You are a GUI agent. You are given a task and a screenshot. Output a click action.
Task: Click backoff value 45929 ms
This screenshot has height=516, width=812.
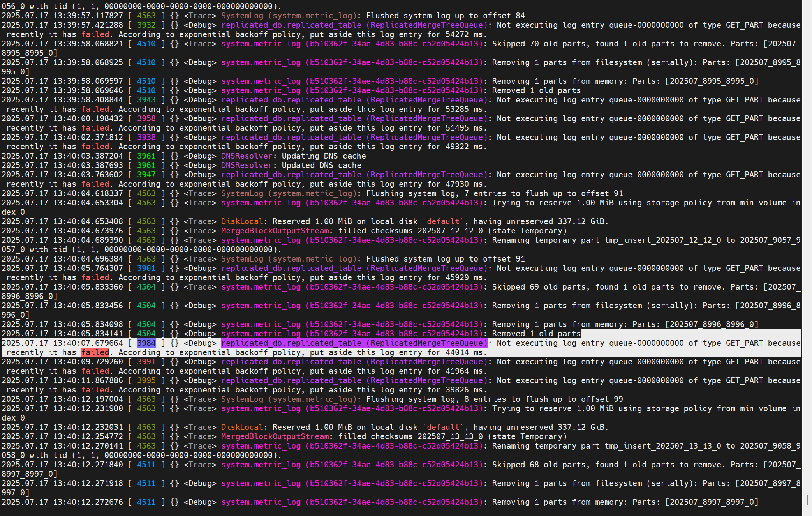(464, 277)
